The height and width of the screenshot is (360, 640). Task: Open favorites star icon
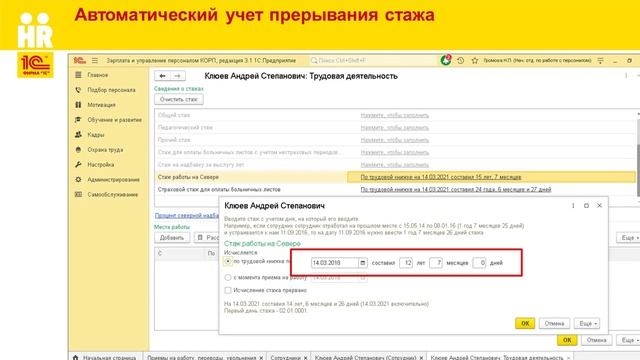click(x=475, y=60)
